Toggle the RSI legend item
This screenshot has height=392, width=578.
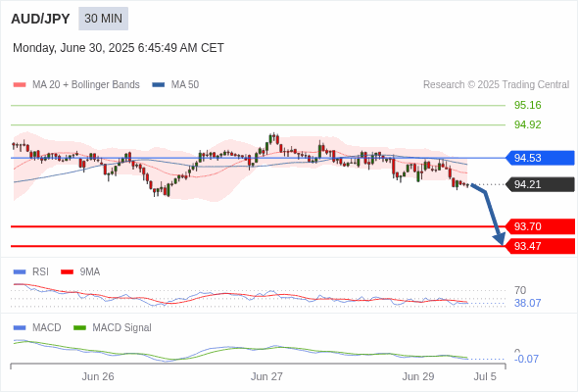pyautogui.click(x=31, y=271)
